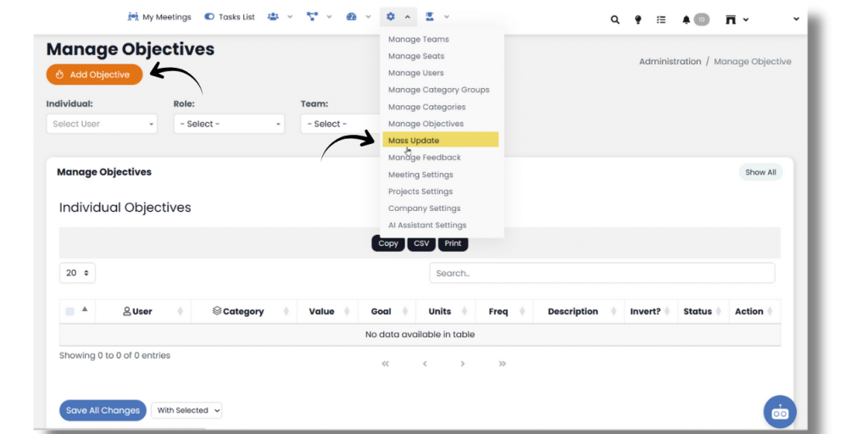This screenshot has width=868, height=434.
Task: Open the checklist icon in top bar
Action: point(661,19)
